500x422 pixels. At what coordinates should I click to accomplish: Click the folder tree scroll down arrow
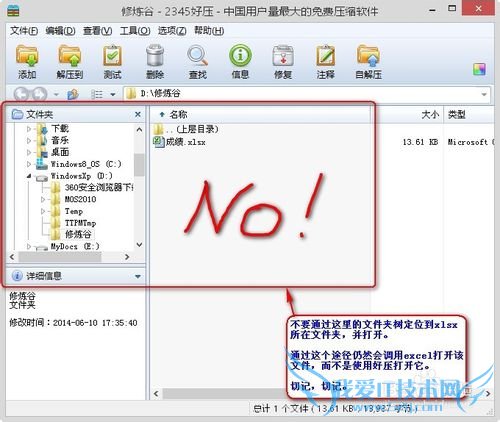pos(139,245)
